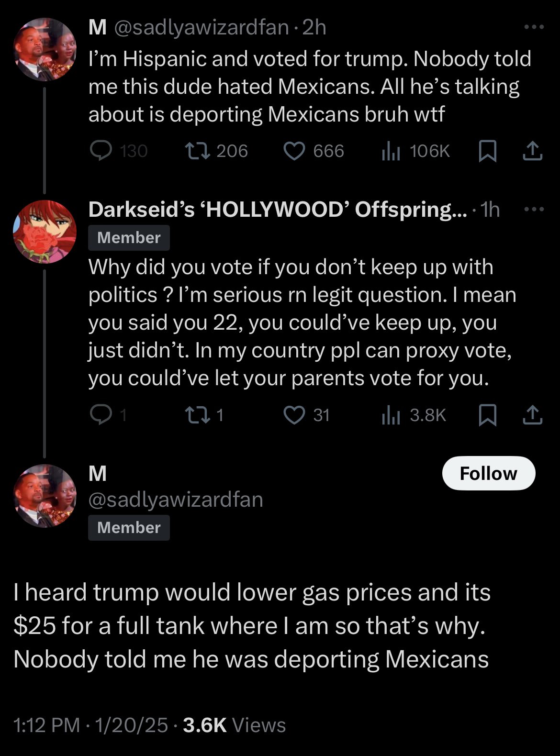The height and width of the screenshot is (756, 560).
Task: Share Darkseid's Offspring reply
Action: point(532,415)
